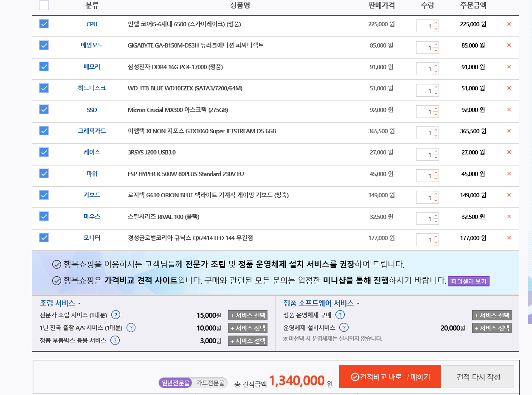
Task: Expand the 정품 소프트웨어 서비스 dropdown
Action: pos(321,303)
